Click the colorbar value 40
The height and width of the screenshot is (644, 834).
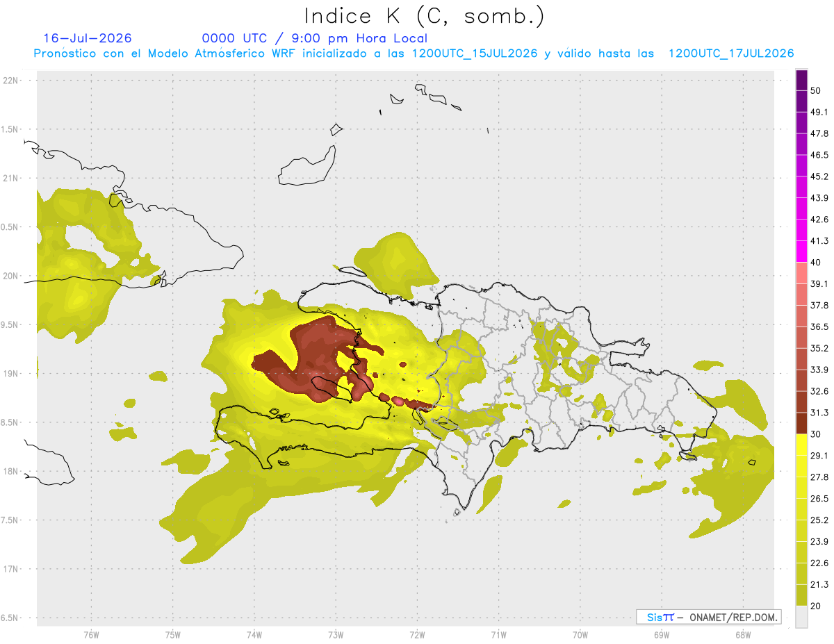[815, 263]
